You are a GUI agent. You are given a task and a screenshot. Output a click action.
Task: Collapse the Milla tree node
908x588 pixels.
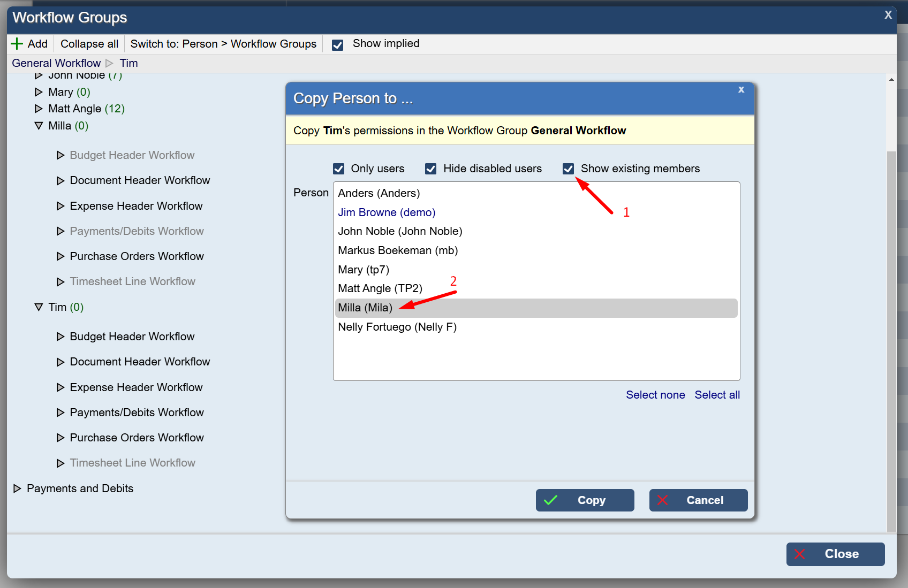coord(39,126)
